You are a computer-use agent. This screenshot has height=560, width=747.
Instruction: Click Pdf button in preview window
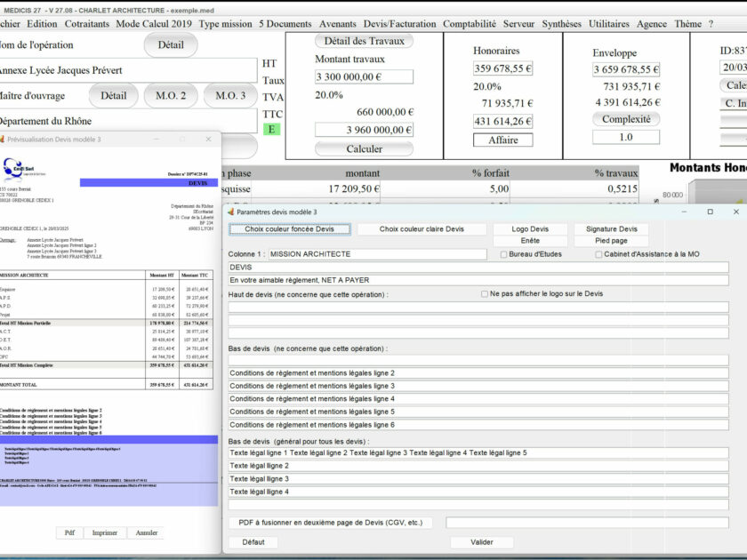click(x=69, y=532)
